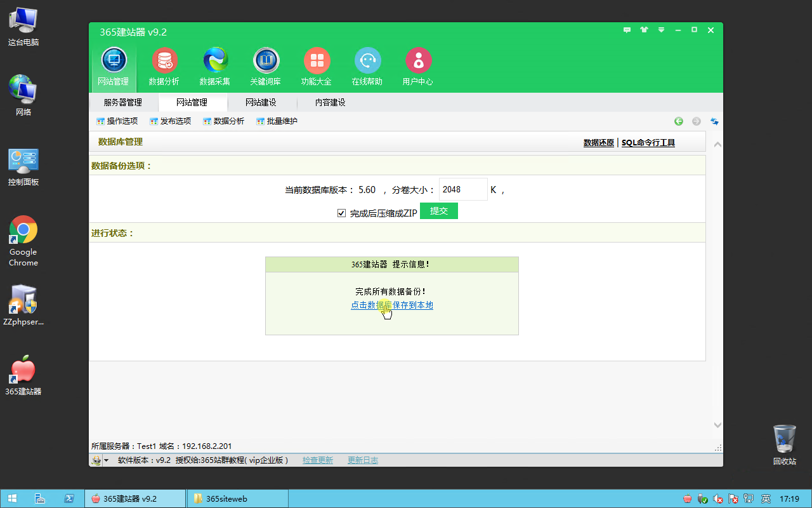Screen dimensions: 812x508
Task: Click scrollbar up arrow in content pane
Action: click(717, 145)
